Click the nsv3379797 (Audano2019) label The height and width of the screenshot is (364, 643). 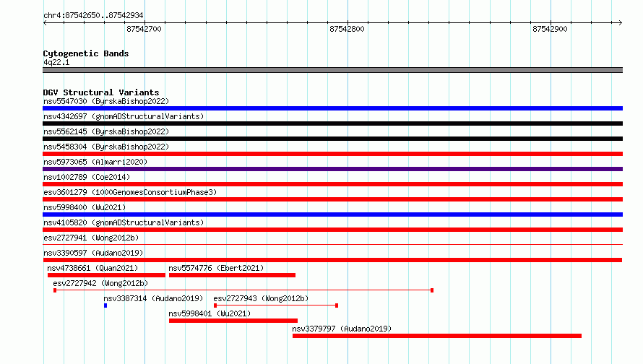[342, 329]
